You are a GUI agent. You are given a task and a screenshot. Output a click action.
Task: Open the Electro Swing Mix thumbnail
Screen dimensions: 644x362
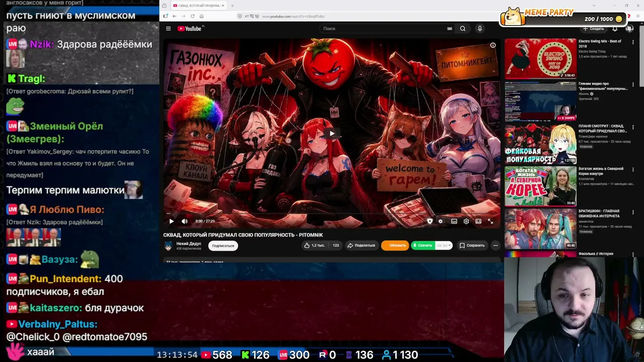point(540,58)
